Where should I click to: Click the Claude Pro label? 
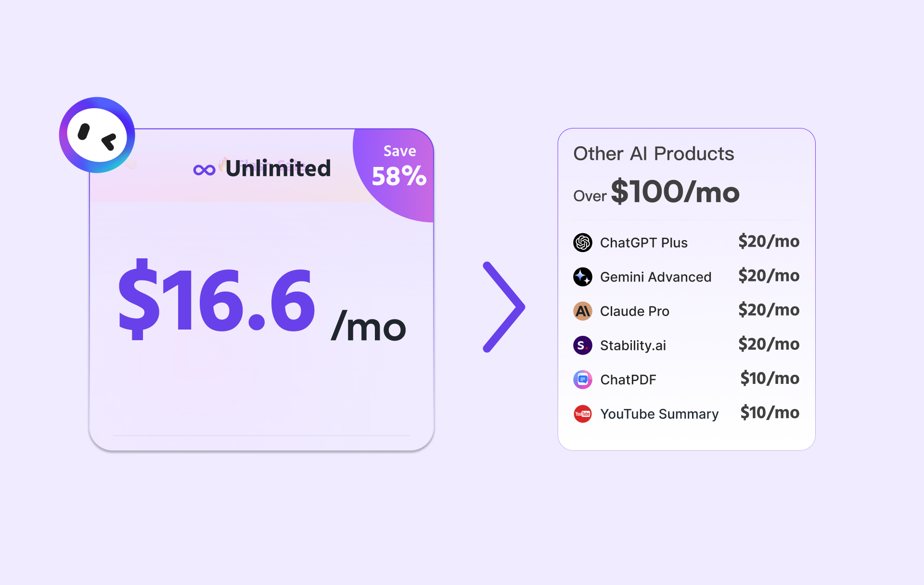(x=634, y=311)
